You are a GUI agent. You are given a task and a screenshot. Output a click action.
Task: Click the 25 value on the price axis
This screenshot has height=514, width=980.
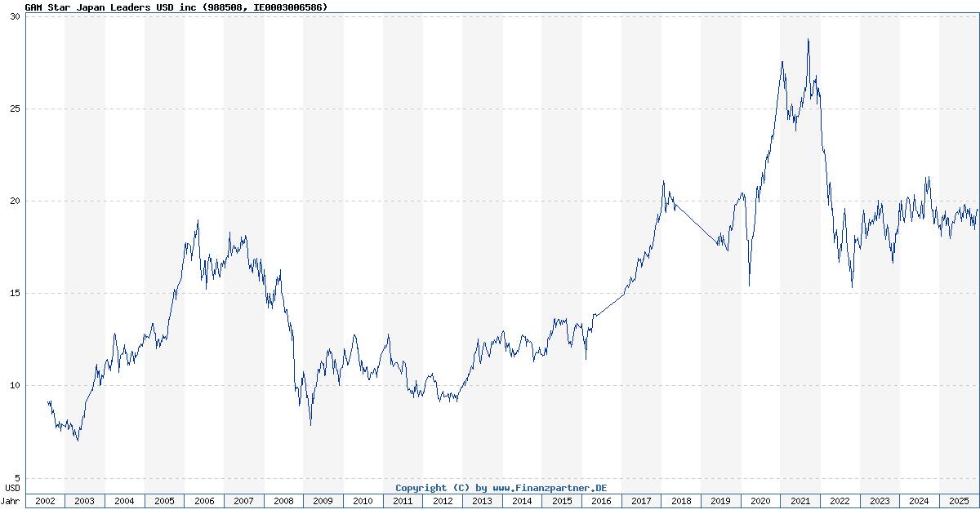click(14, 109)
